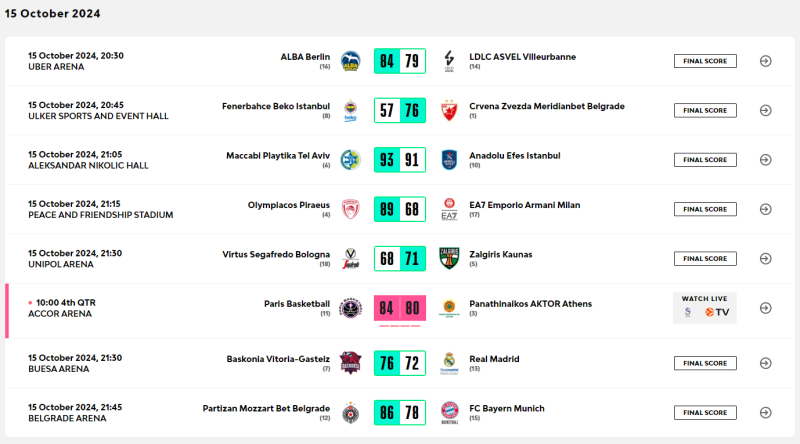This screenshot has height=444, width=800.
Task: Click the Zalgiris Kaunas club crest
Action: tap(449, 258)
